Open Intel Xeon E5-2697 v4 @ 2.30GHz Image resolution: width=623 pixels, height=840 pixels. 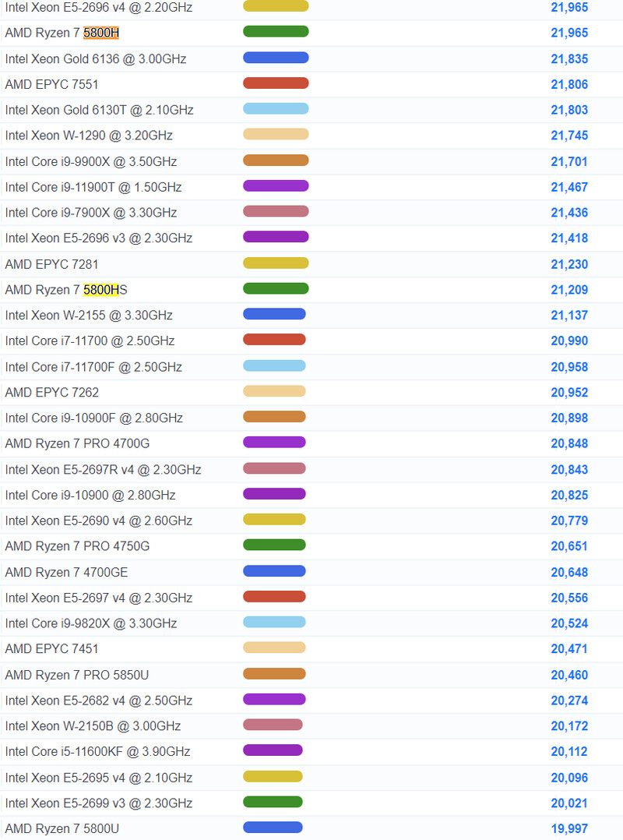[98, 598]
